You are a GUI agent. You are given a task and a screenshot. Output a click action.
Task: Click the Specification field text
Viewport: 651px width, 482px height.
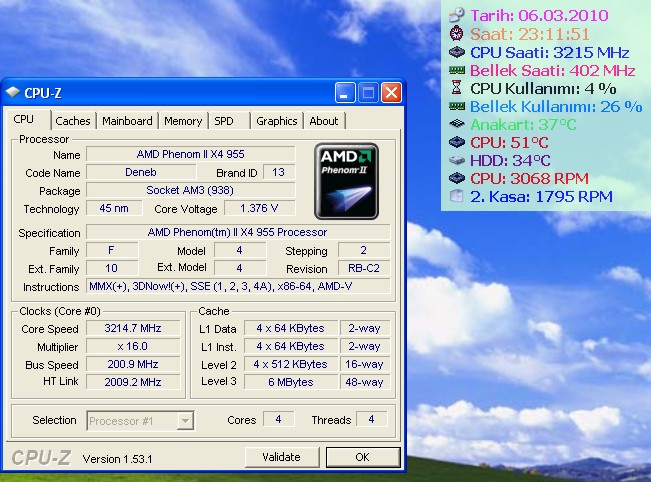click(238, 232)
